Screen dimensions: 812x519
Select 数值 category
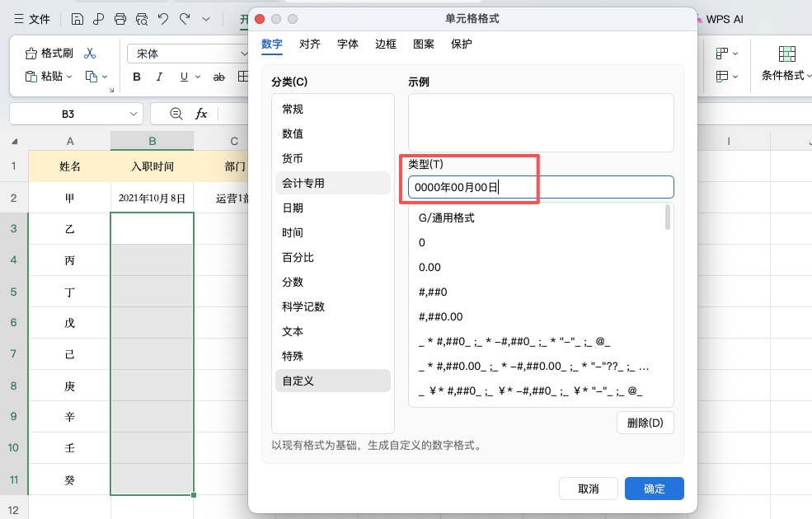click(x=333, y=133)
